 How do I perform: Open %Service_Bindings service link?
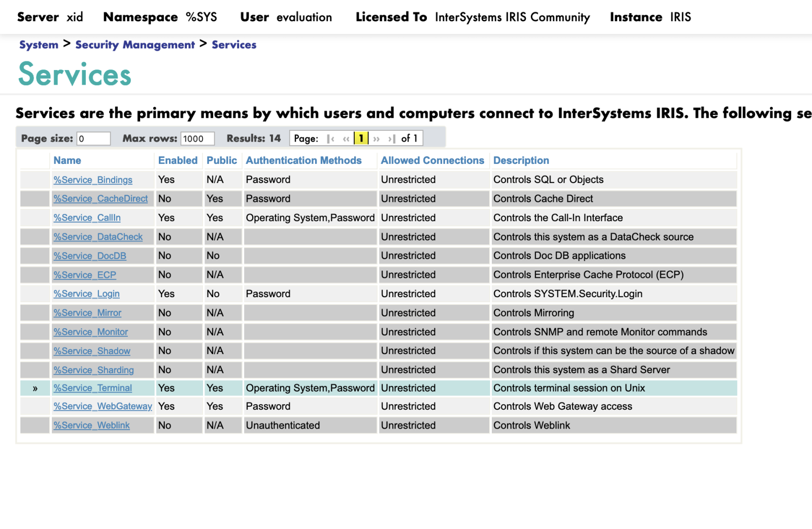click(93, 180)
